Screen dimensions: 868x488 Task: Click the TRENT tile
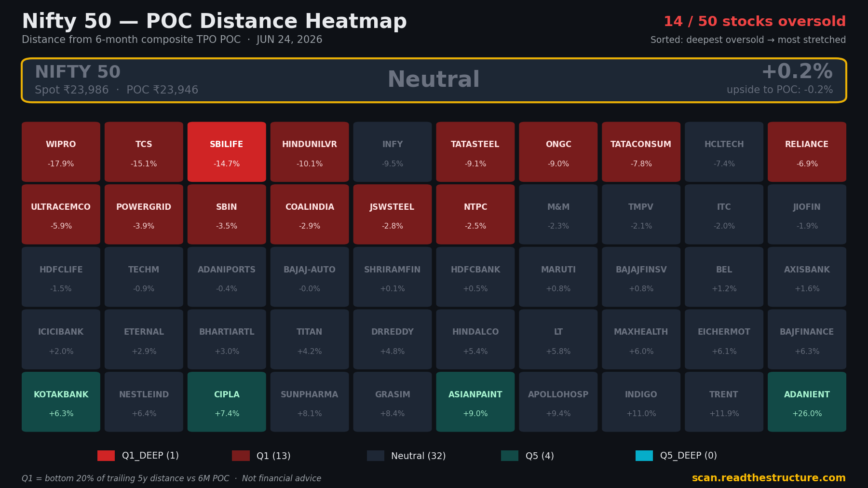click(724, 402)
